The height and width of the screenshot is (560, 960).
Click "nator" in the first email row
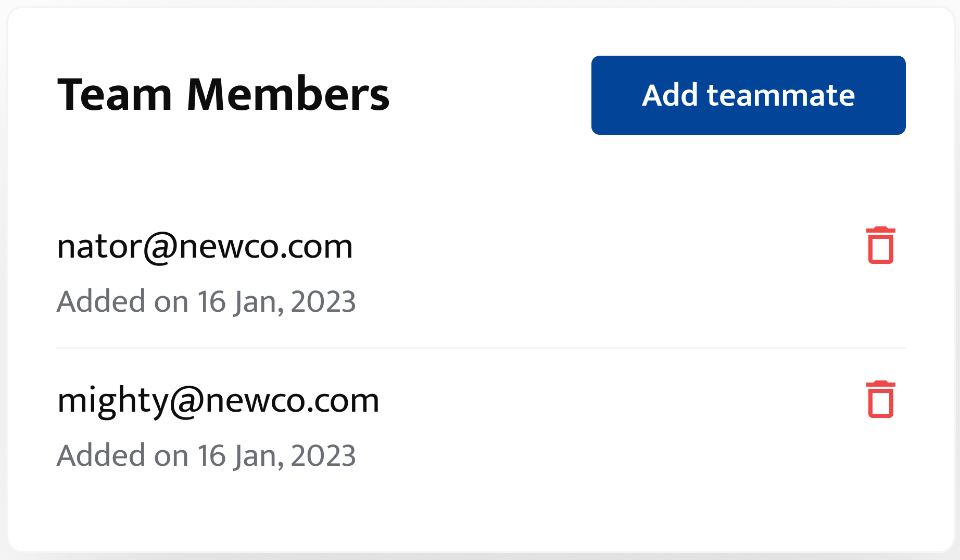coord(99,246)
